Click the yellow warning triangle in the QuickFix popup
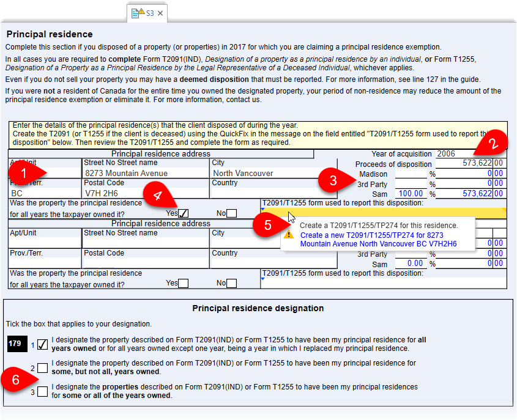517x420 pixels. [x=289, y=235]
